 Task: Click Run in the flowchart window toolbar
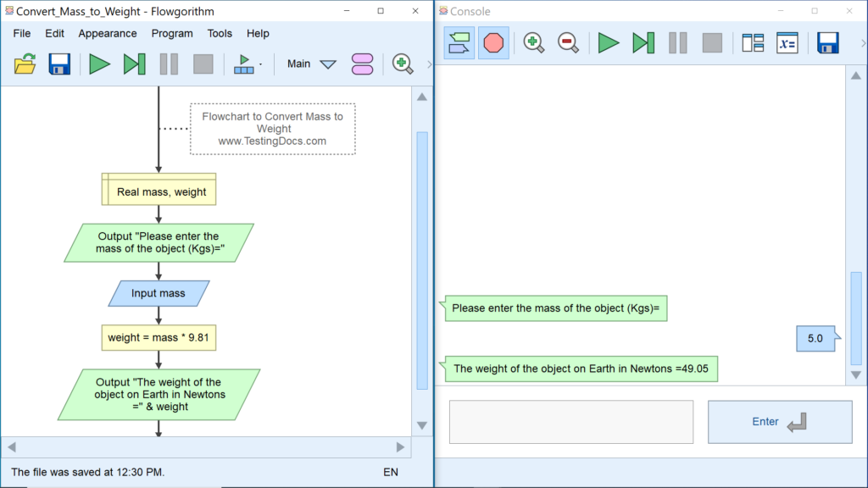(x=100, y=64)
